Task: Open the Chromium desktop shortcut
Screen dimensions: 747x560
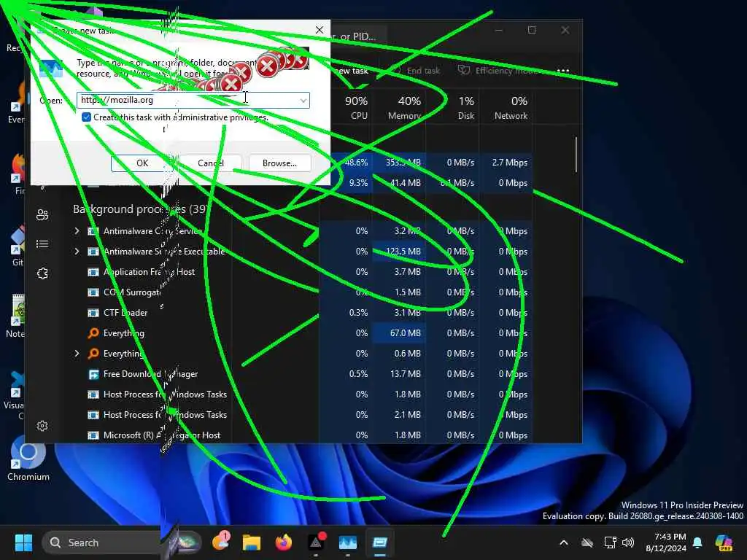Action: pyautogui.click(x=28, y=459)
